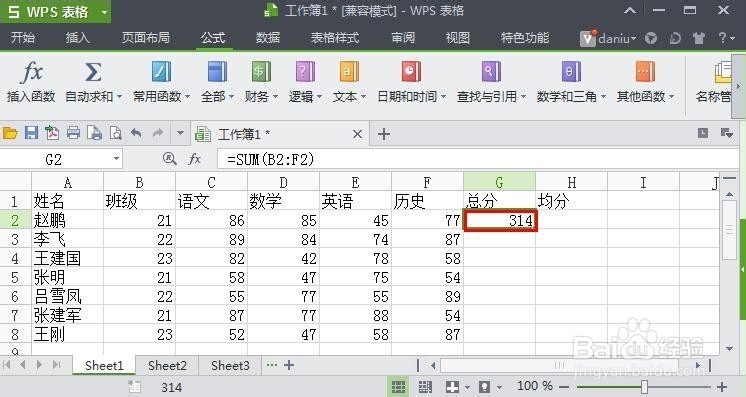Expand the 日期和时间 dropdown arrow

[x=443, y=97]
